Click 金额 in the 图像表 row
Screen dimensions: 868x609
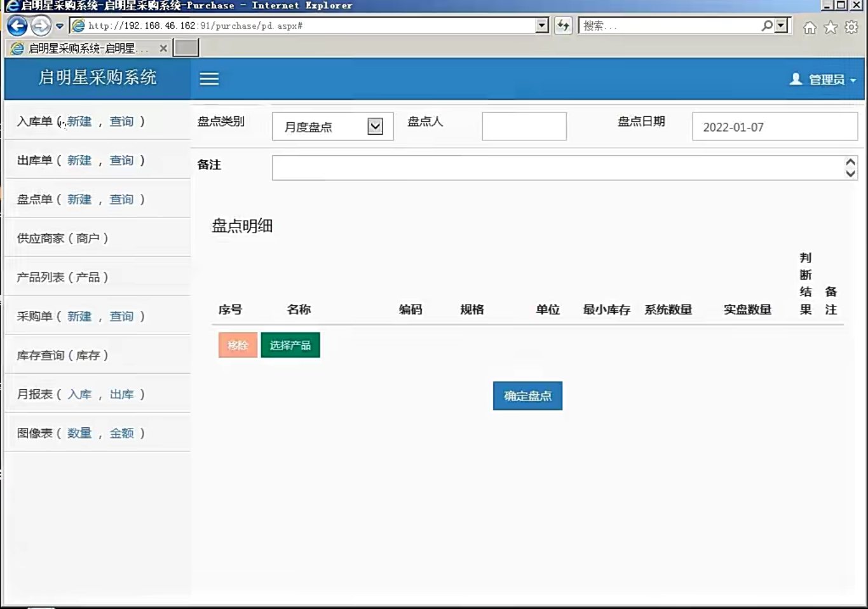pos(121,433)
